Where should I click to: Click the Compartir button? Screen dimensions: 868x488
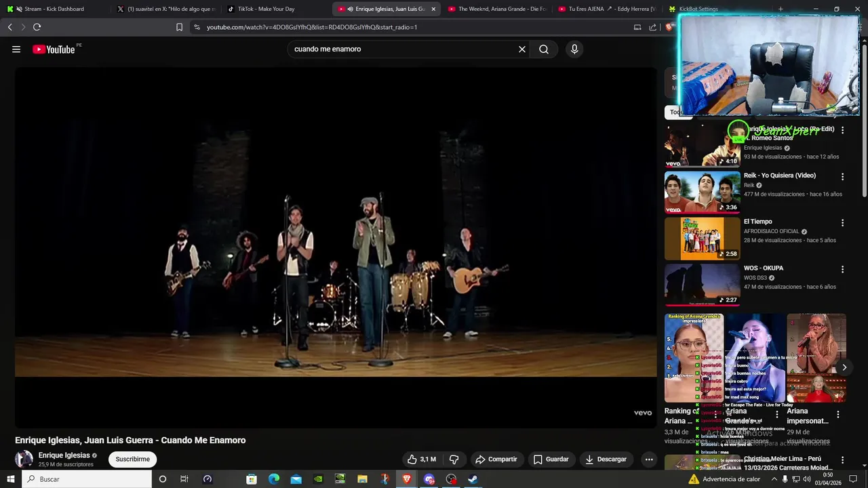[496, 460]
